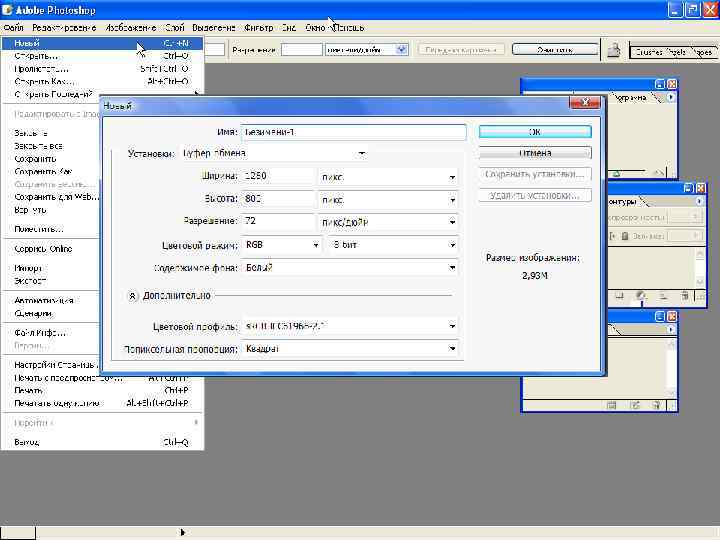Open the Выделение menu

tap(214, 28)
